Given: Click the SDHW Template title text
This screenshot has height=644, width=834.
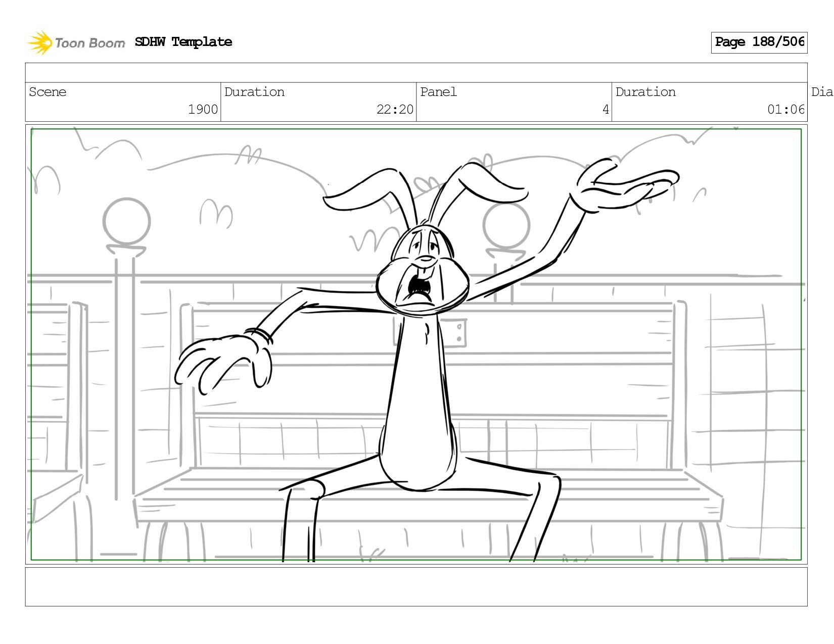Looking at the screenshot, I should point(183,42).
